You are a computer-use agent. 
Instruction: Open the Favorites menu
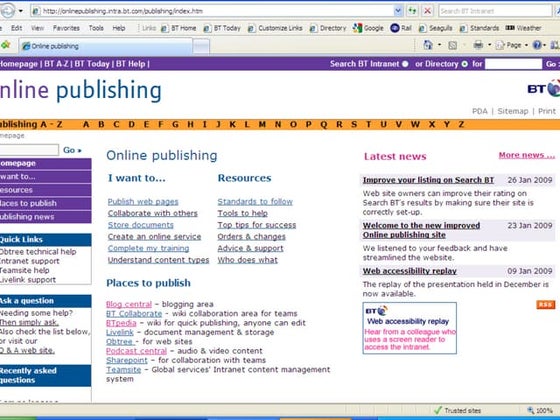point(66,28)
